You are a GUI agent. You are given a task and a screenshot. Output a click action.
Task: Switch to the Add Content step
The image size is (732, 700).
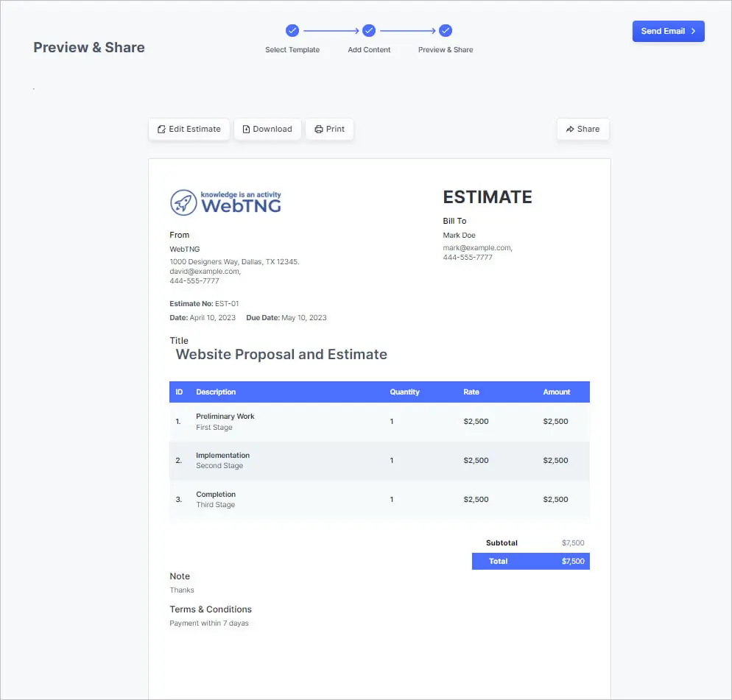point(369,49)
